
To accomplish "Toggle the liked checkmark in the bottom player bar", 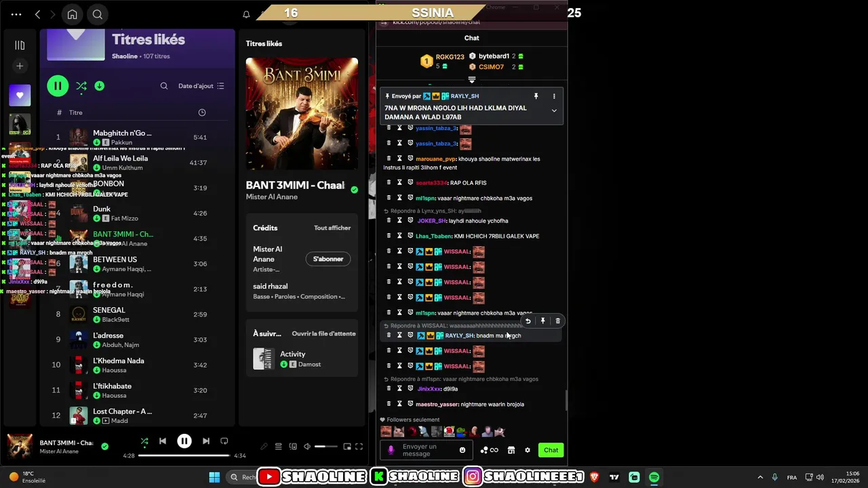I will pyautogui.click(x=104, y=447).
